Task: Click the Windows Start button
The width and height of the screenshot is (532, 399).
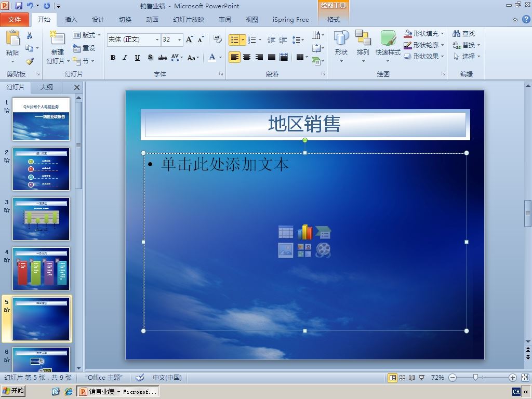Action: click(x=14, y=391)
